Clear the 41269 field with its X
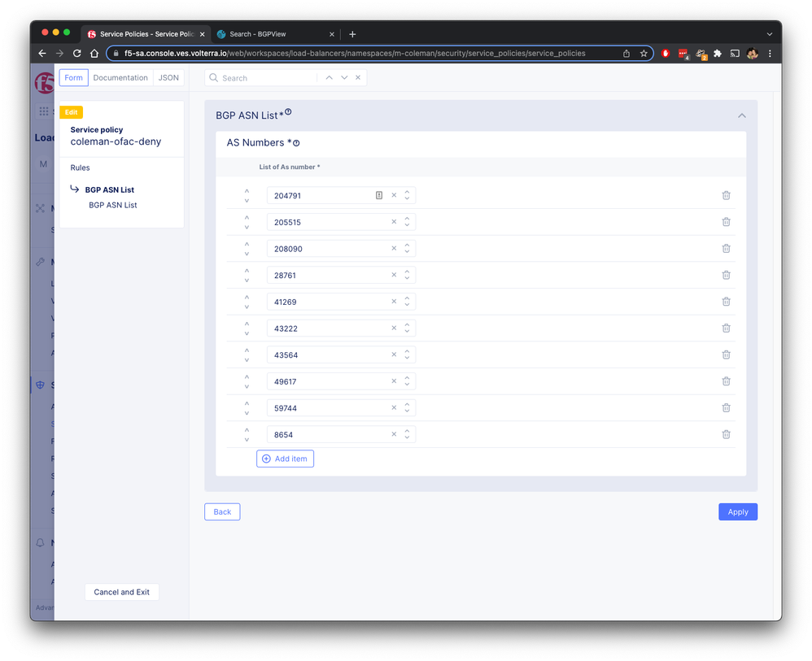This screenshot has height=661, width=812. tap(394, 302)
